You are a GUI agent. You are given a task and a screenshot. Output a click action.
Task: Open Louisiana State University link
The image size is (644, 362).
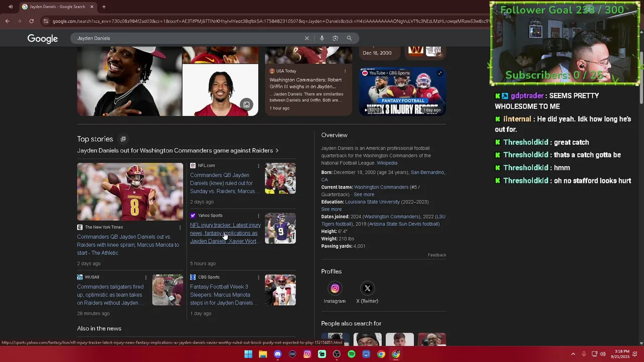click(x=372, y=202)
